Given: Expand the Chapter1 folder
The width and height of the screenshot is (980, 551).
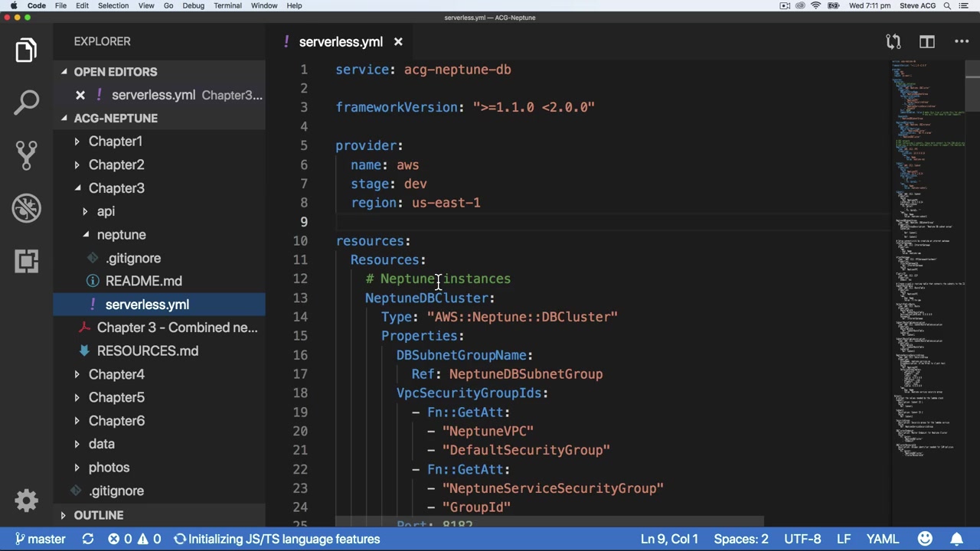Looking at the screenshot, I should pyautogui.click(x=115, y=142).
